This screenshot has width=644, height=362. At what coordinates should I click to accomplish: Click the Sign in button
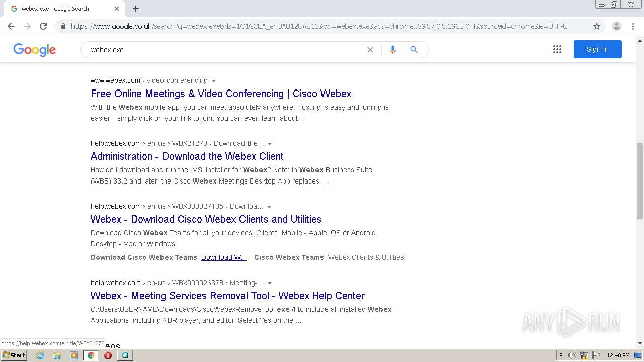coord(598,49)
